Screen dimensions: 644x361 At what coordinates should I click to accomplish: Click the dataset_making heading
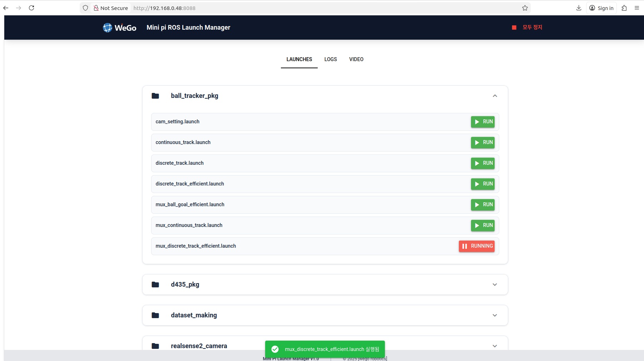coord(194,315)
